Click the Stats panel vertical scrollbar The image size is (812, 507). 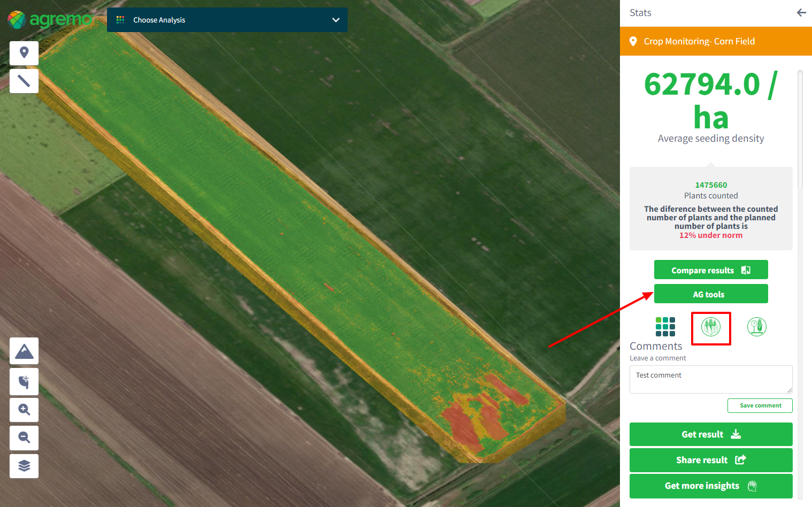(x=800, y=128)
